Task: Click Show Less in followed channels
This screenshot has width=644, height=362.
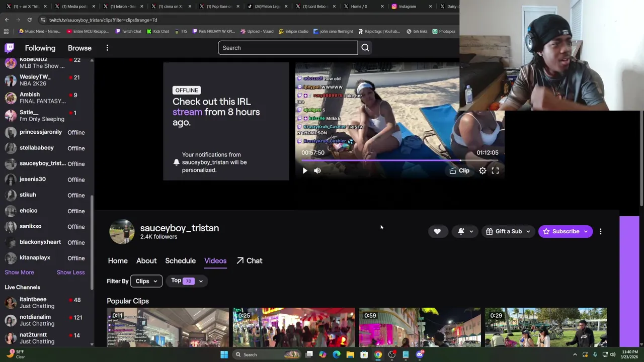Action: (70, 272)
